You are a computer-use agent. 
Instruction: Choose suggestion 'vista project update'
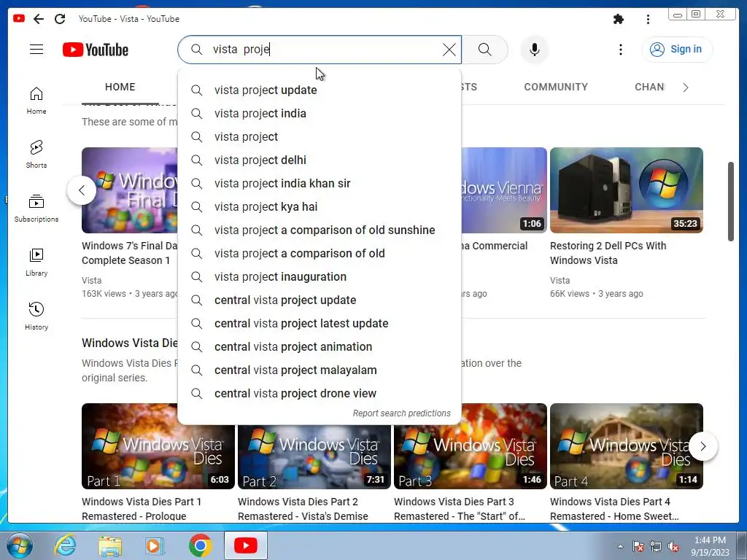(320, 90)
